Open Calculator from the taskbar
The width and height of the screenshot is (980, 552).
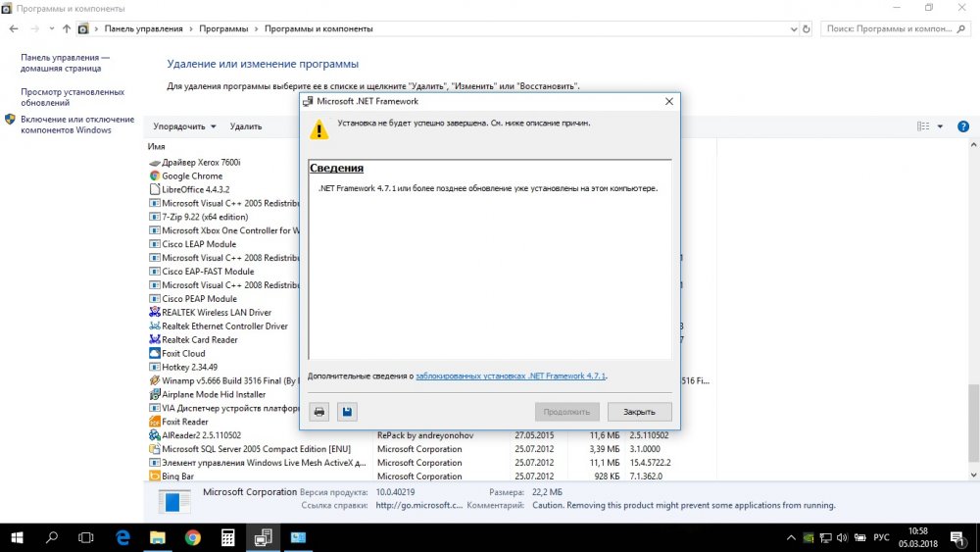[x=227, y=537]
